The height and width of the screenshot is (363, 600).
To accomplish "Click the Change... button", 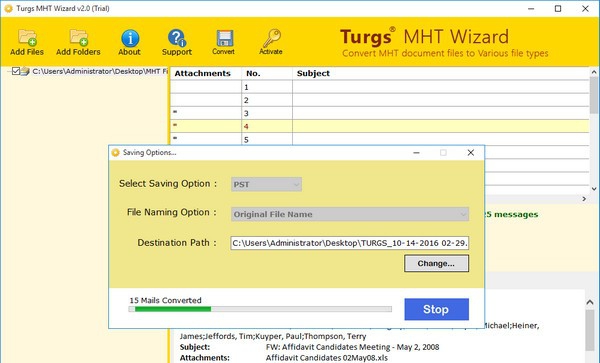I will point(436,264).
